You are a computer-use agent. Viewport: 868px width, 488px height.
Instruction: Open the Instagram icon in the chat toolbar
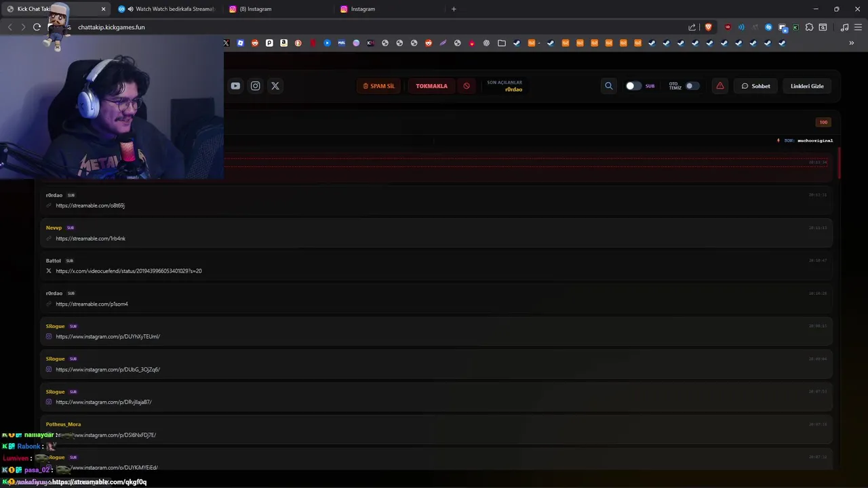[255, 86]
